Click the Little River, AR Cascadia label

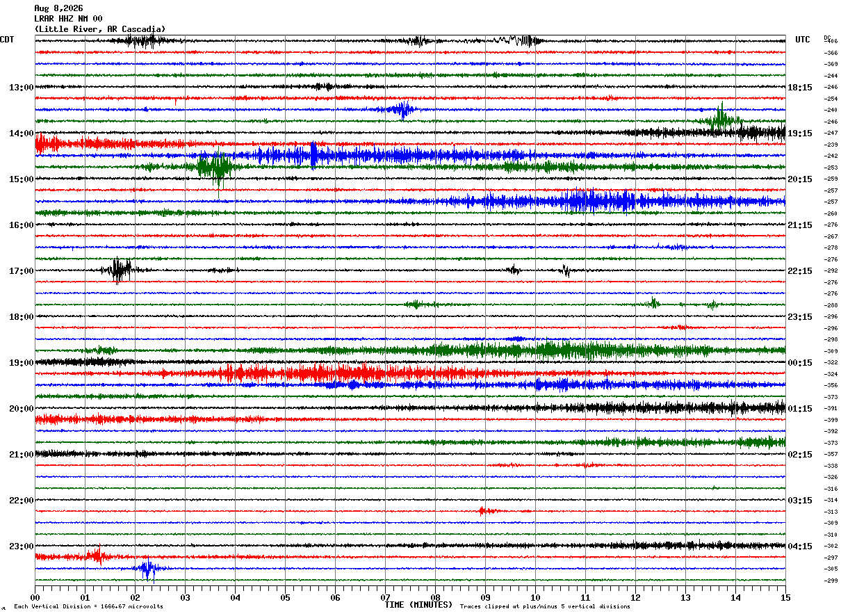pos(100,29)
